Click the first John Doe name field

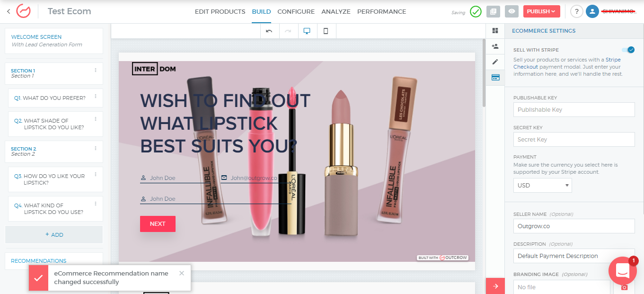(x=176, y=178)
